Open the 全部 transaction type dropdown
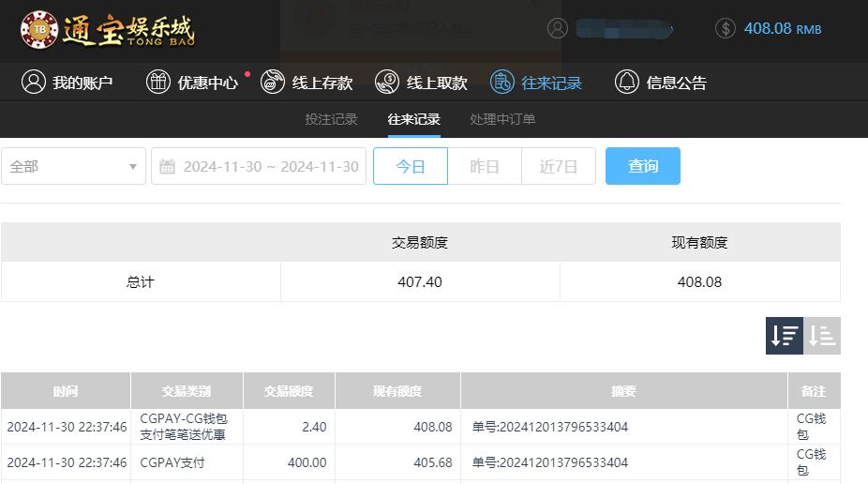Screen dimensions: 868x484 [74, 166]
